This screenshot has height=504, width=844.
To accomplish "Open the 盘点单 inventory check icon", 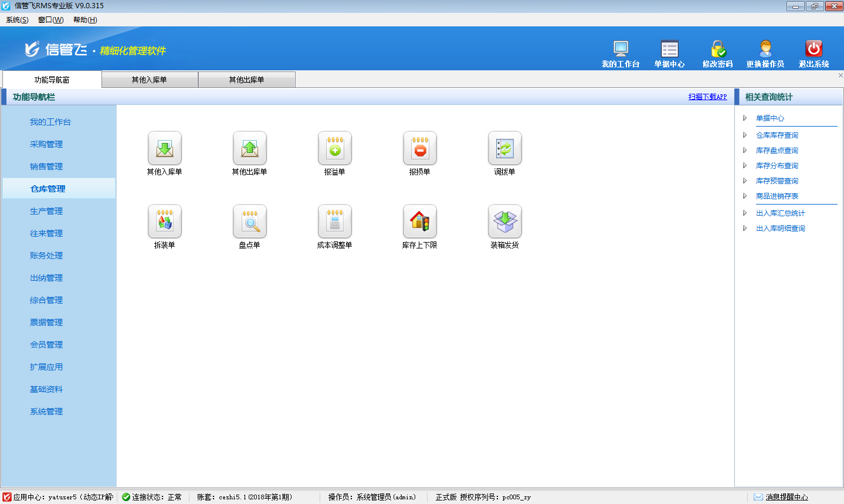I will pos(249,222).
